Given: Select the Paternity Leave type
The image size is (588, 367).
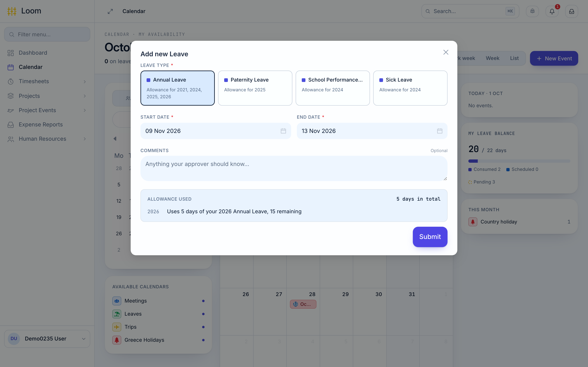Looking at the screenshot, I should [x=255, y=88].
